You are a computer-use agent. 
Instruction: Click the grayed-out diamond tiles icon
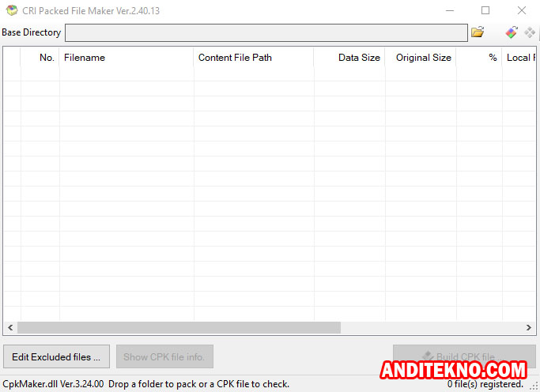[x=530, y=32]
